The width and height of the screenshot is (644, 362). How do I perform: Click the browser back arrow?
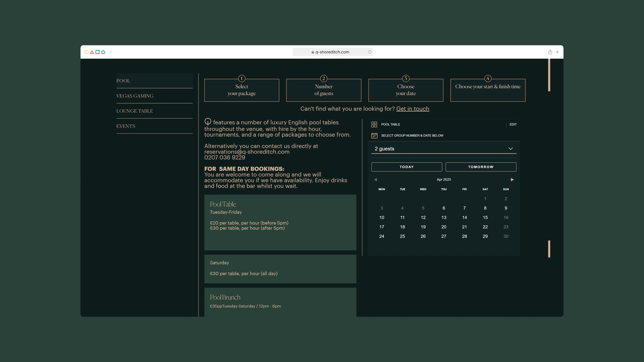click(x=111, y=52)
